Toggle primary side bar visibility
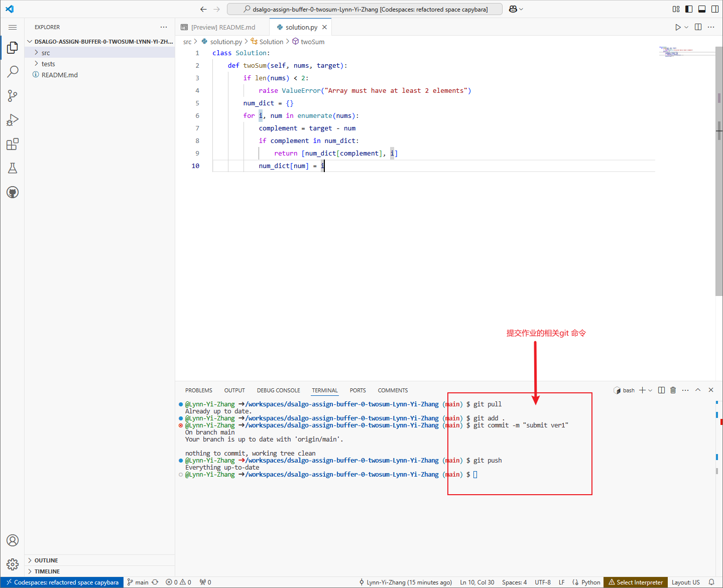 click(689, 9)
